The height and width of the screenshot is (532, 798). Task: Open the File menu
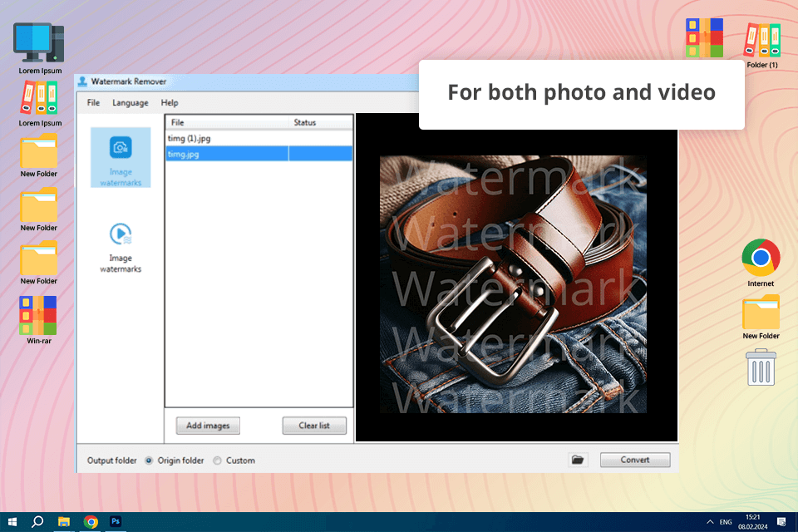click(93, 103)
